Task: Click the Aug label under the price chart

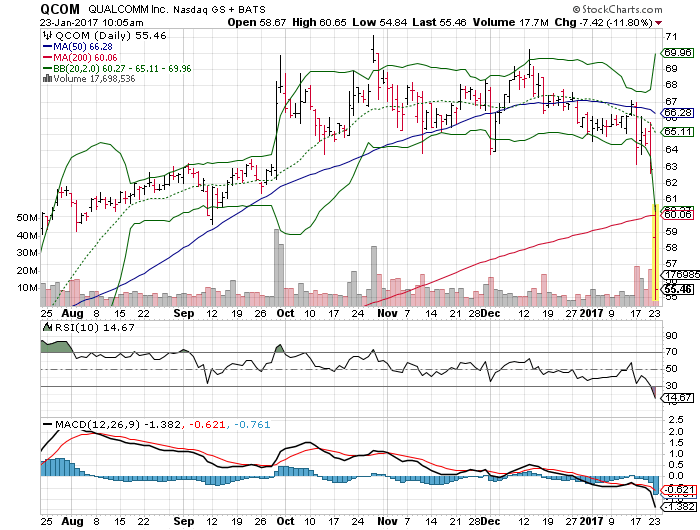Action: tap(72, 313)
